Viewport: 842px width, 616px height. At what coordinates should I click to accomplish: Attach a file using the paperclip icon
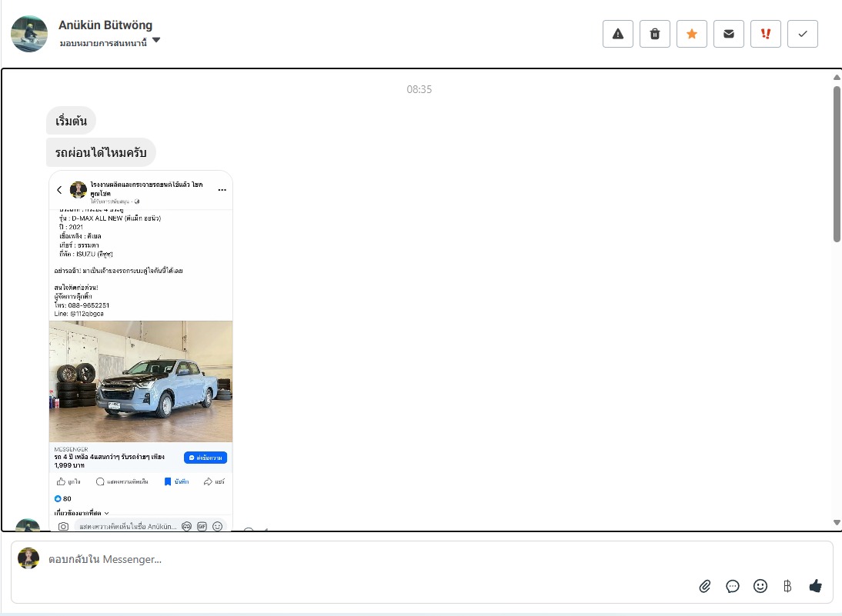pos(705,586)
